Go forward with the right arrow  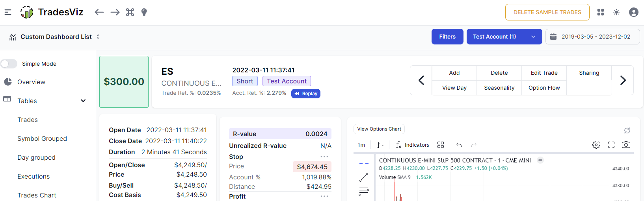pyautogui.click(x=115, y=12)
